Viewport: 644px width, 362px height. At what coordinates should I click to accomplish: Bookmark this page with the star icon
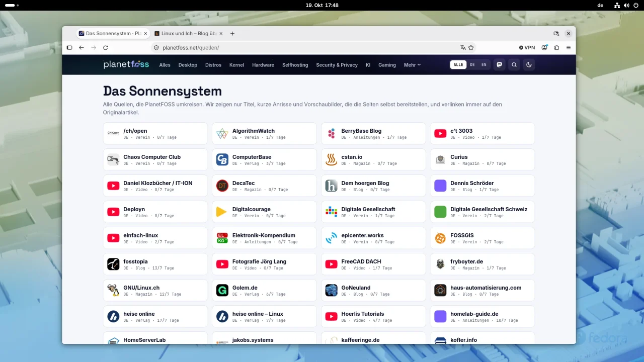471,48
